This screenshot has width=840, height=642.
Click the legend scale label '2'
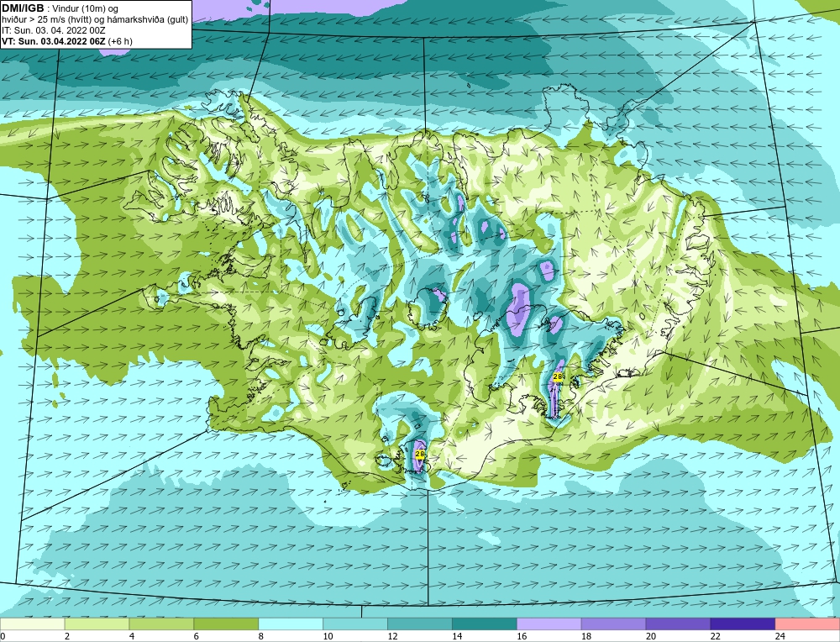pyautogui.click(x=67, y=636)
